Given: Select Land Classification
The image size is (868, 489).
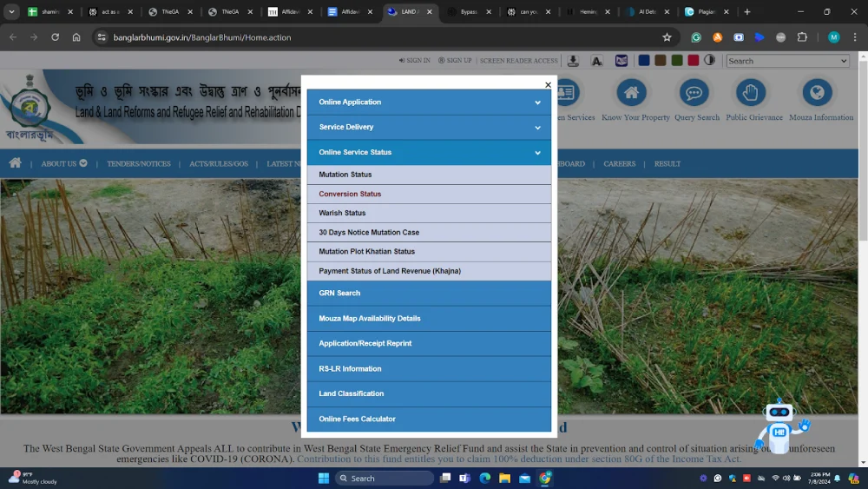Looking at the screenshot, I should [429, 393].
